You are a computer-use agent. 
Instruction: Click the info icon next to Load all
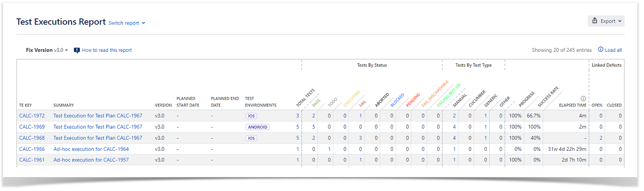point(600,50)
